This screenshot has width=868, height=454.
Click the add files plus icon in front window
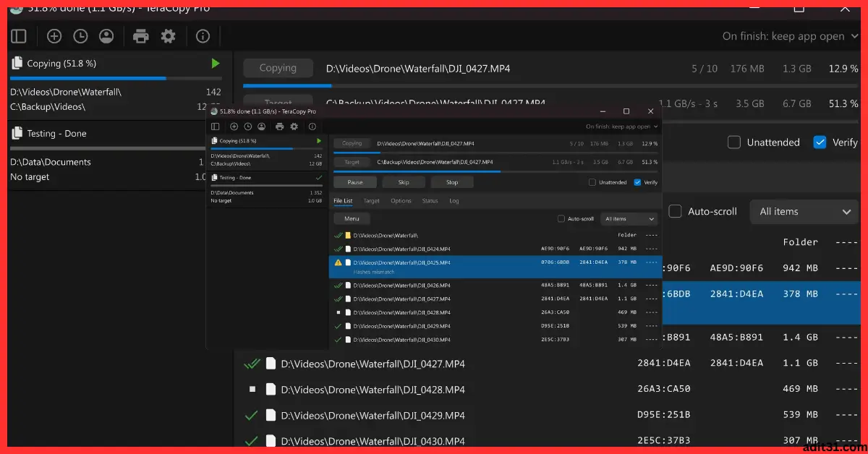(234, 127)
